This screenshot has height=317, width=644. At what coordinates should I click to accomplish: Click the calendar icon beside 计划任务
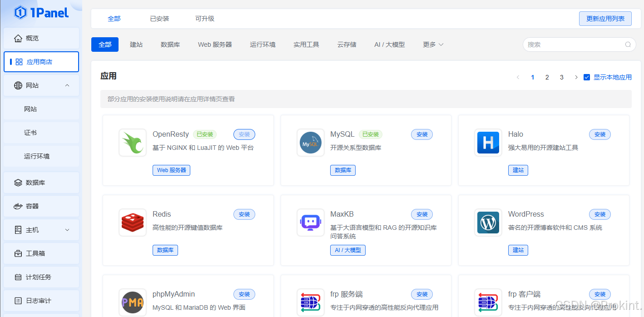(18, 277)
